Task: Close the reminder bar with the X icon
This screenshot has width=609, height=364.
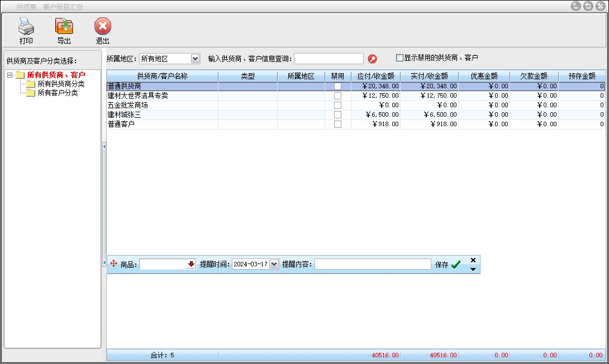Action: tap(473, 260)
